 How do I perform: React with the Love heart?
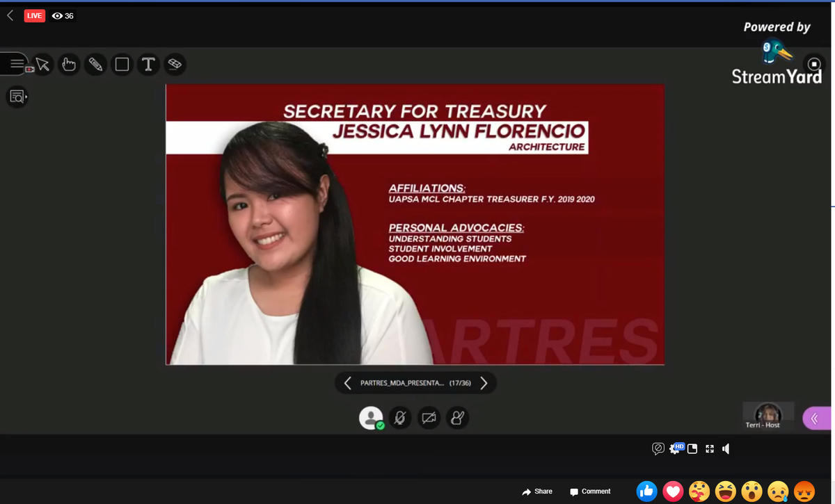pos(673,491)
